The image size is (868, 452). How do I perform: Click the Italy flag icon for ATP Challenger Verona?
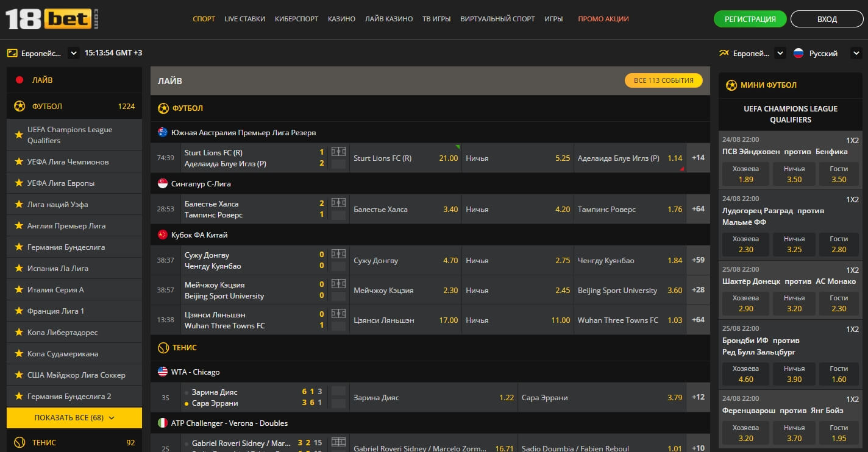(163, 423)
